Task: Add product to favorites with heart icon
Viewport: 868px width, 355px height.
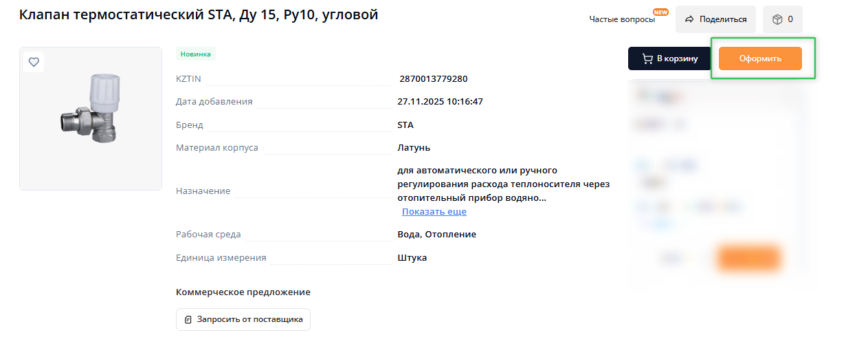Action: pos(34,62)
